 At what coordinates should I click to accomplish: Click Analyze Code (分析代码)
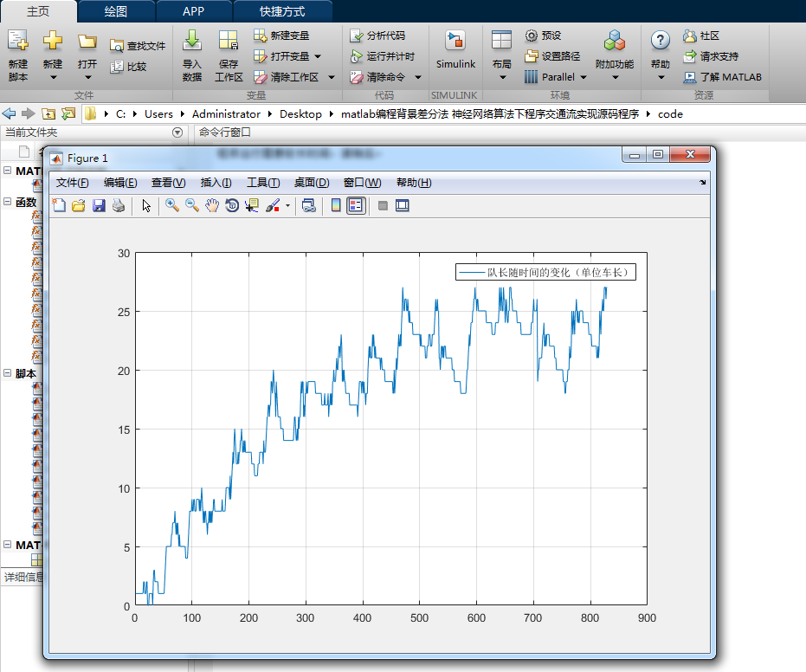coord(377,36)
